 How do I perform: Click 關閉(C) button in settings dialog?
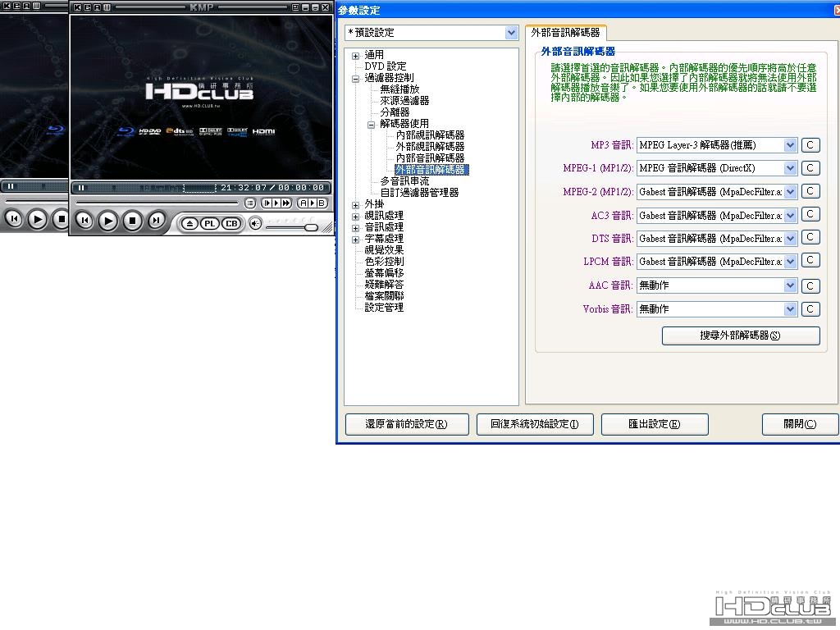(800, 424)
